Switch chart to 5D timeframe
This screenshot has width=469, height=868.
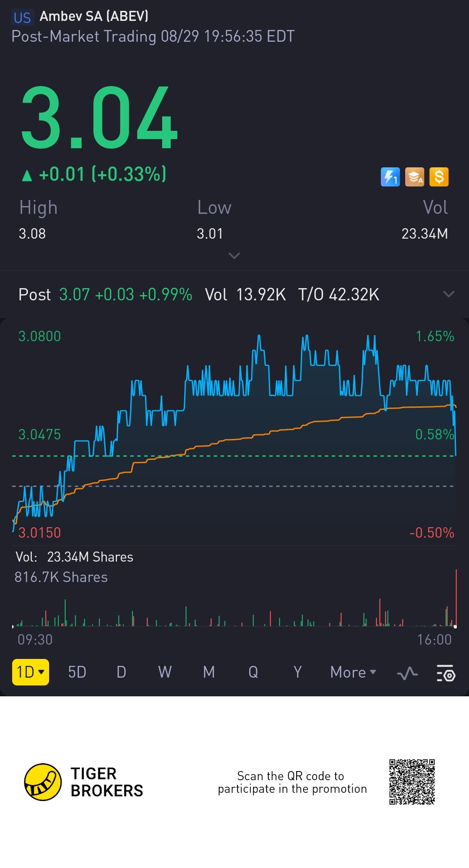77,672
